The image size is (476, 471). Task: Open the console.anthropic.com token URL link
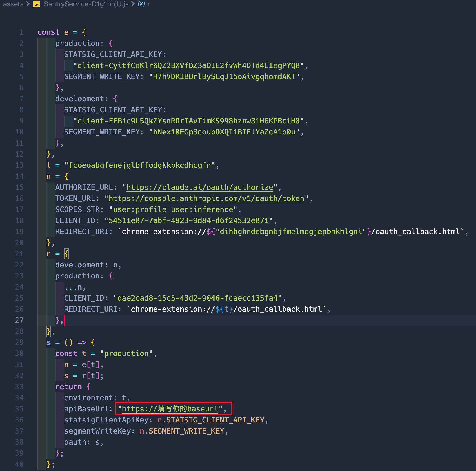pyautogui.click(x=206, y=198)
